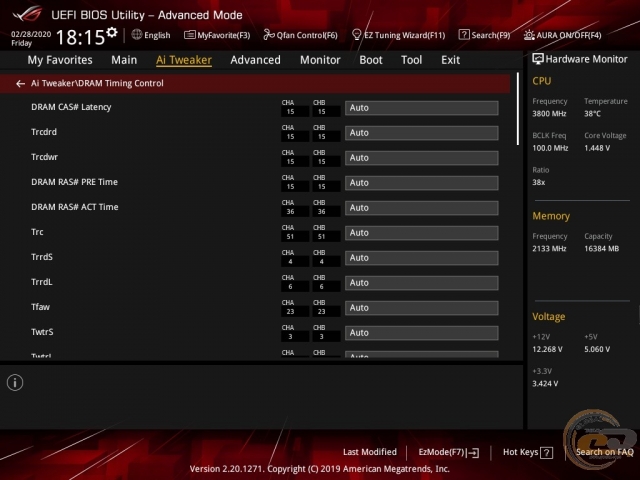Open the Boot tab
Viewport: 640px width, 480px height.
[x=371, y=60]
